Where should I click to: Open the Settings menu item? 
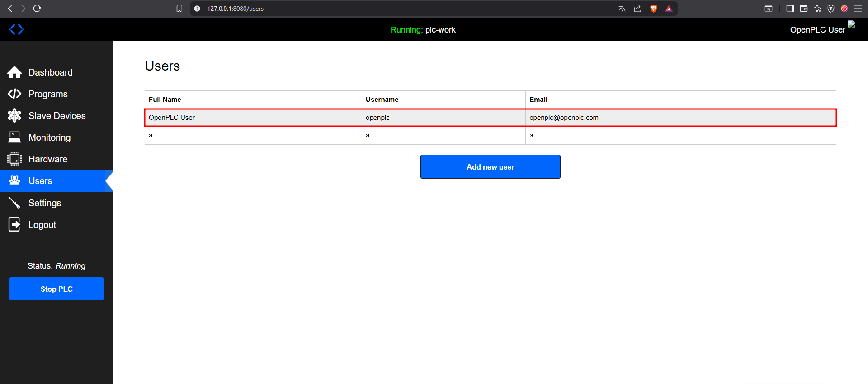[x=45, y=203]
